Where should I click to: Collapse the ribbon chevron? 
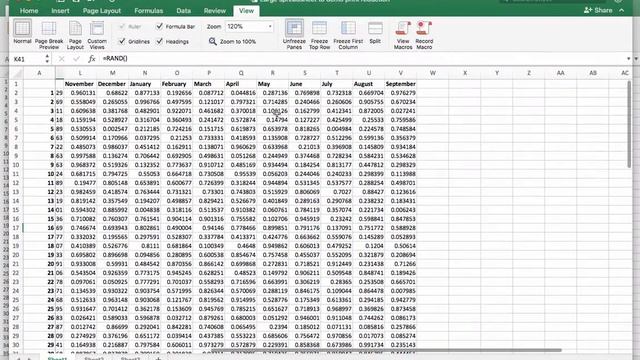click(622, 10)
